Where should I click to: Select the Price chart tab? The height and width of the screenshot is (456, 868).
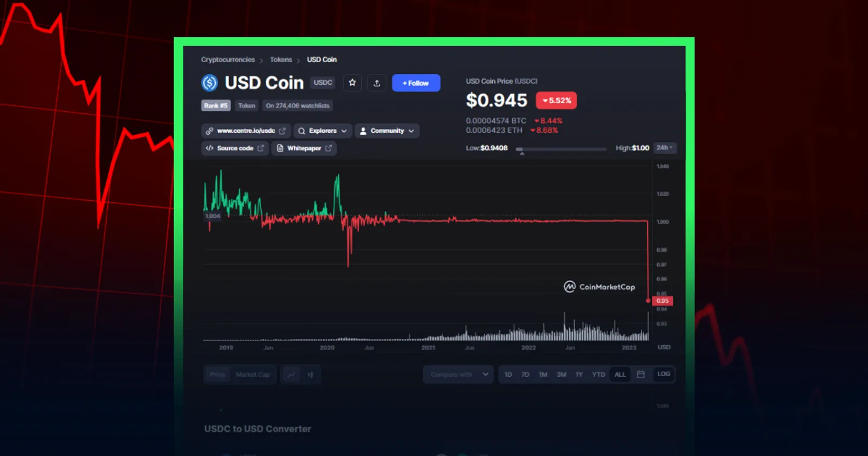(217, 374)
